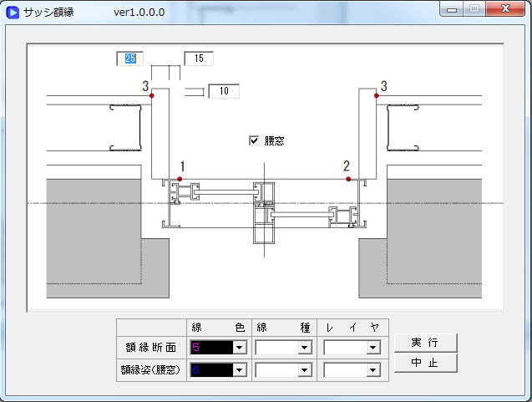Click the dimension field showing 15
The width and height of the screenshot is (532, 402).
pyautogui.click(x=199, y=59)
